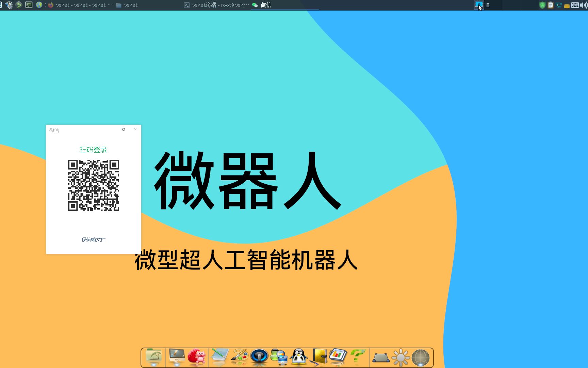The height and width of the screenshot is (368, 588).
Task: Open the clipboard manager in the system tray
Action: [550, 5]
